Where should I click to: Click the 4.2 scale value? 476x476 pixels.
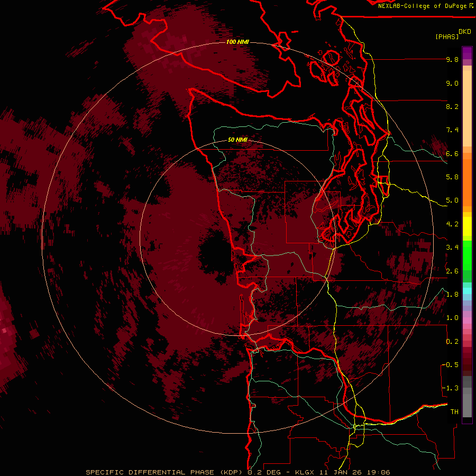coord(452,224)
